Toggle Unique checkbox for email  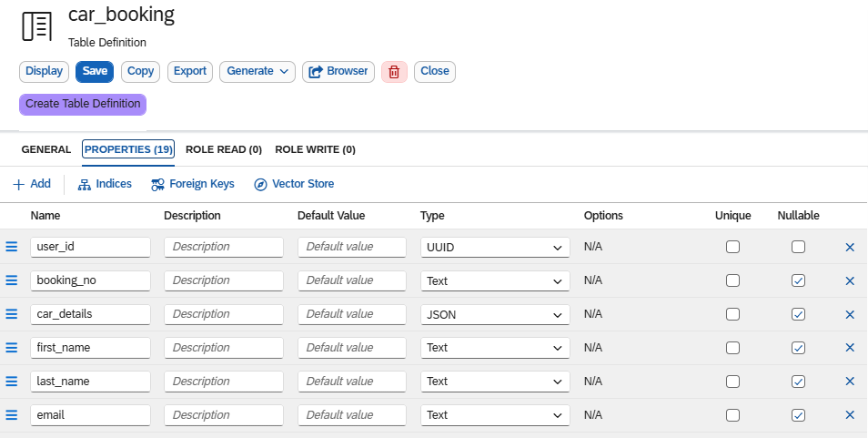click(x=733, y=415)
